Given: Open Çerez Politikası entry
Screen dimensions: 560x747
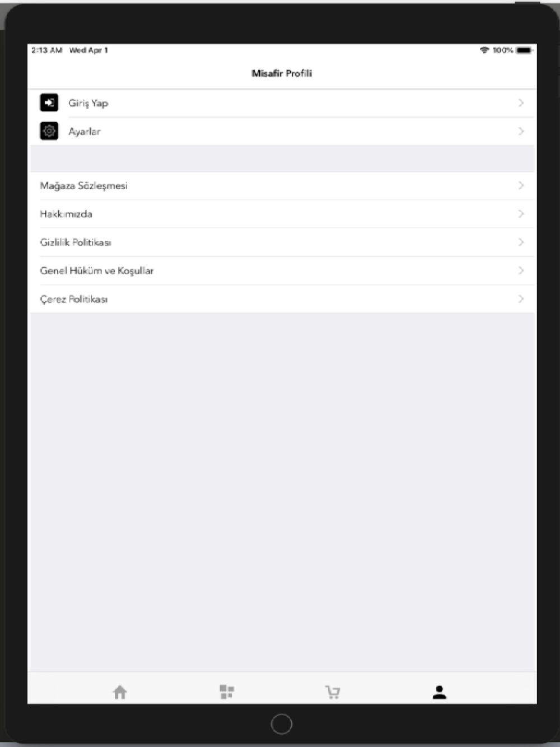Looking at the screenshot, I should click(282, 299).
